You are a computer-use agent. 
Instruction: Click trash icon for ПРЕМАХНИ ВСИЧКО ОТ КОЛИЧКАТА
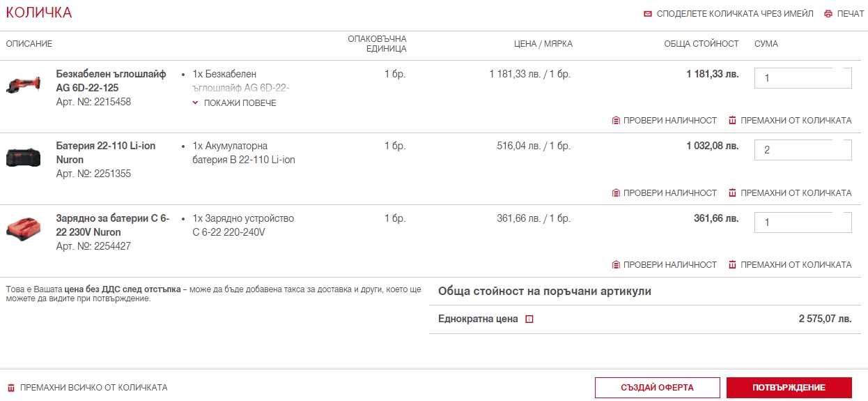coord(10,388)
